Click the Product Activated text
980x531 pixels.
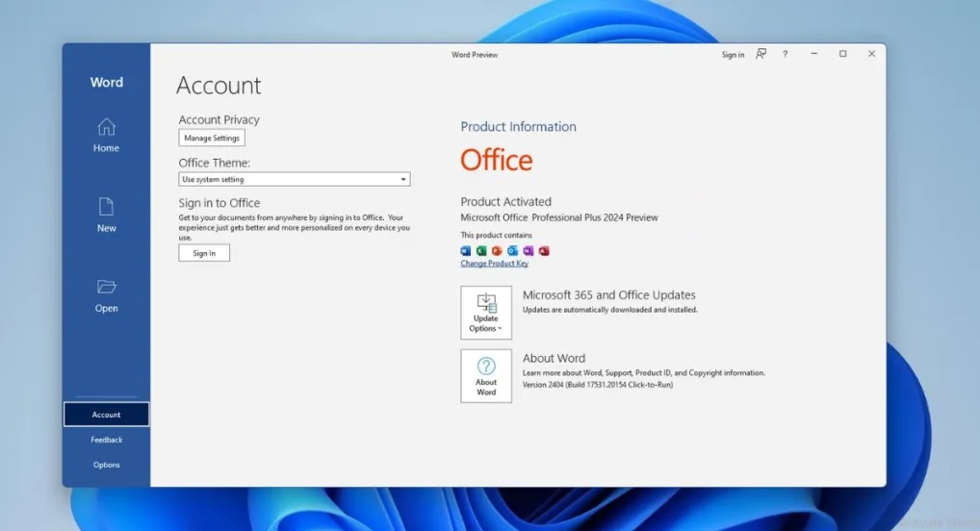[x=505, y=202]
